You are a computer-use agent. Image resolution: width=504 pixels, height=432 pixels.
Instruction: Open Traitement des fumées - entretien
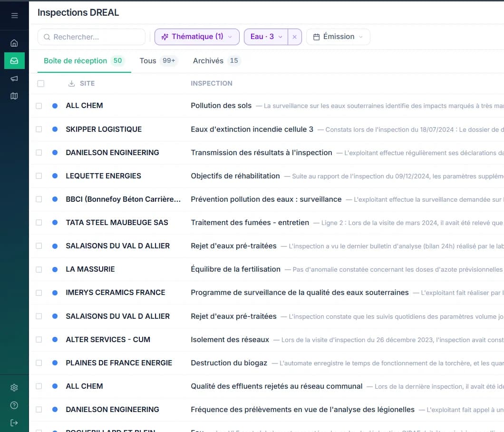(x=250, y=222)
